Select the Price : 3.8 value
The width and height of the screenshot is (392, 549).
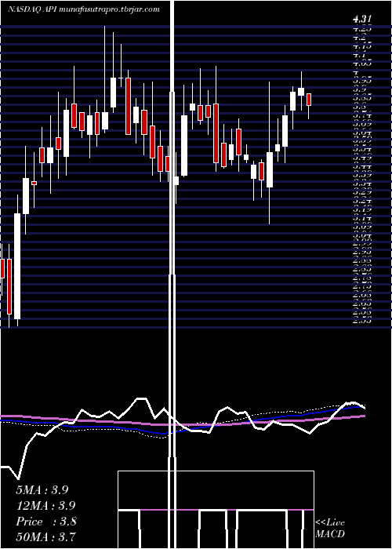click(x=45, y=522)
